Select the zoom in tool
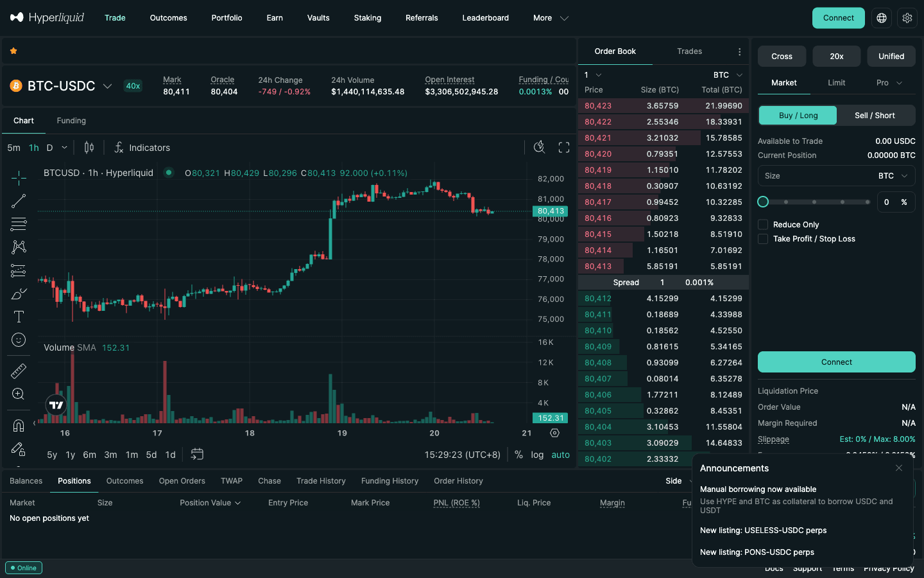 (19, 394)
